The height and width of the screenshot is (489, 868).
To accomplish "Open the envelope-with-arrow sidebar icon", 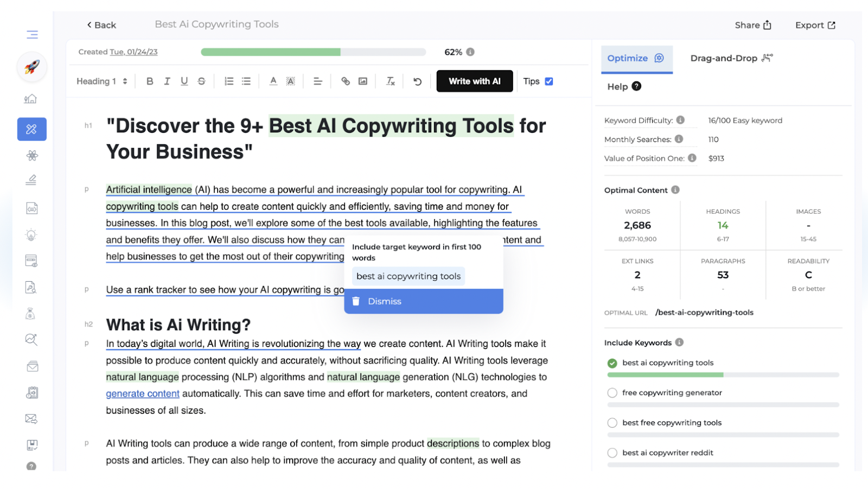I will click(x=31, y=419).
